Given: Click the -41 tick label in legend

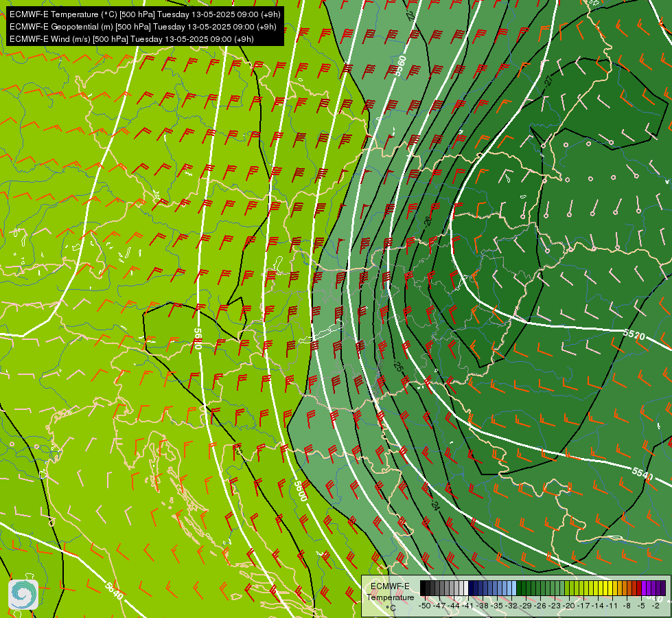Looking at the screenshot, I should (x=467, y=606).
